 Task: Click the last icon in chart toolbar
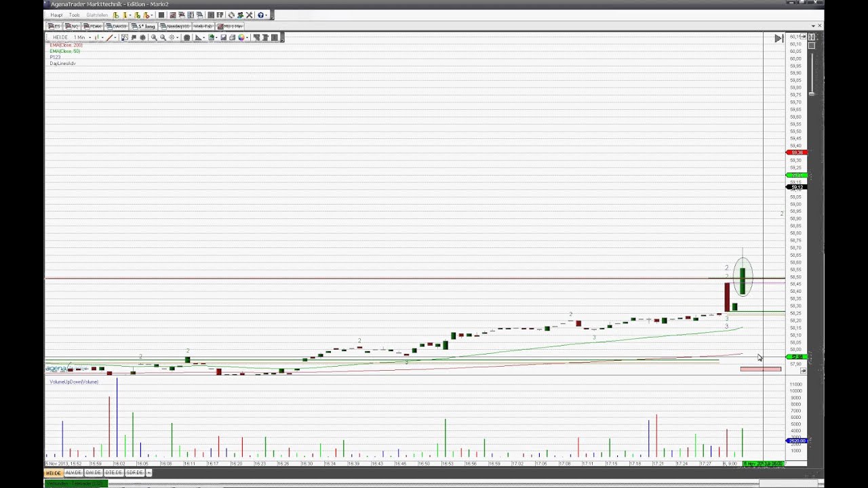pyautogui.click(x=274, y=37)
